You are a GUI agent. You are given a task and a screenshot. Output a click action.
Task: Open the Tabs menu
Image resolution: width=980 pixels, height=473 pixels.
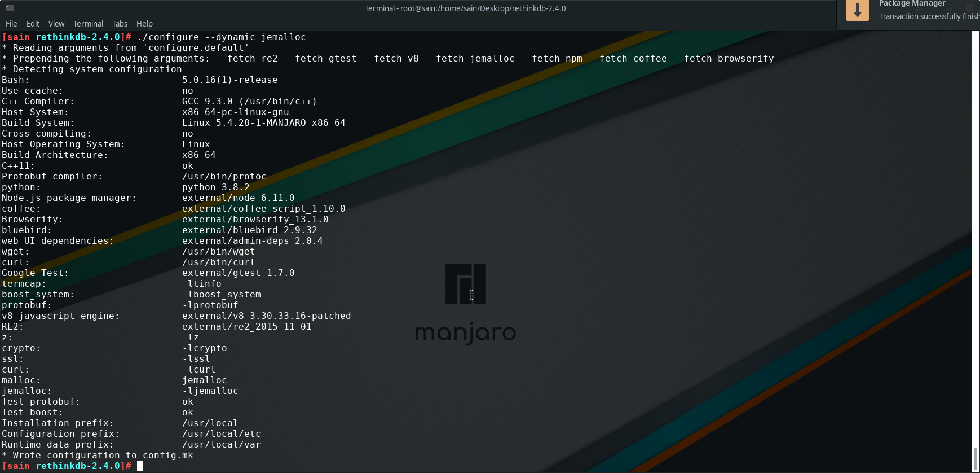click(x=120, y=24)
